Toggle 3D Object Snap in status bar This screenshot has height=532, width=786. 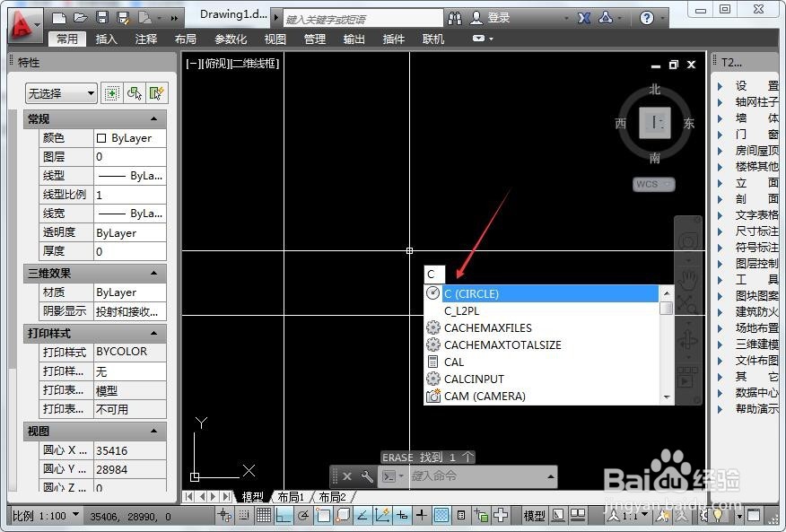coord(344,516)
